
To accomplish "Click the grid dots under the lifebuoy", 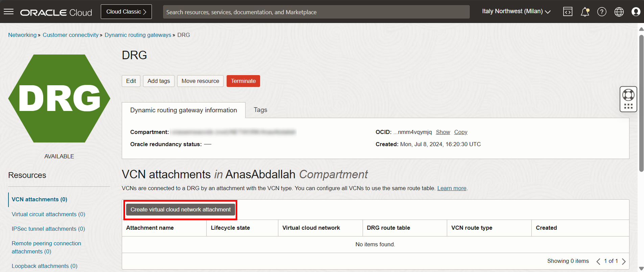I will pos(628,106).
